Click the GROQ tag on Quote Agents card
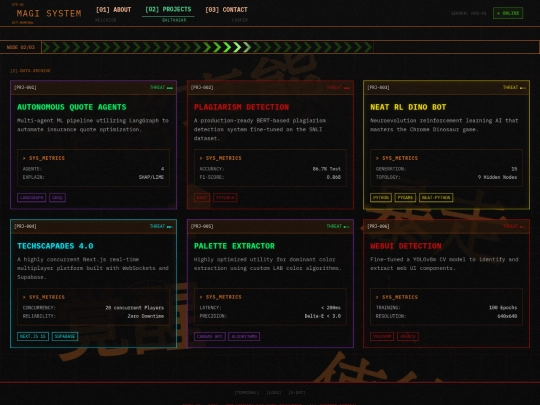This screenshot has height=405, width=540. pos(57,198)
